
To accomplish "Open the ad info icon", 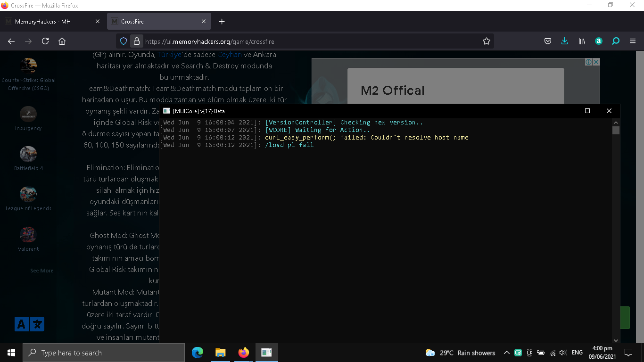I will (x=588, y=62).
